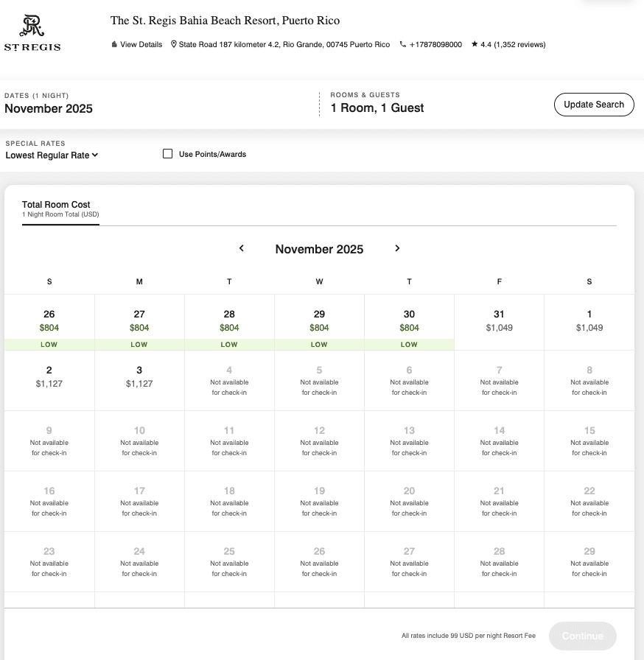Screen dimensions: 644x660
Task: Click the map pin address icon
Action: pyautogui.click(x=174, y=45)
